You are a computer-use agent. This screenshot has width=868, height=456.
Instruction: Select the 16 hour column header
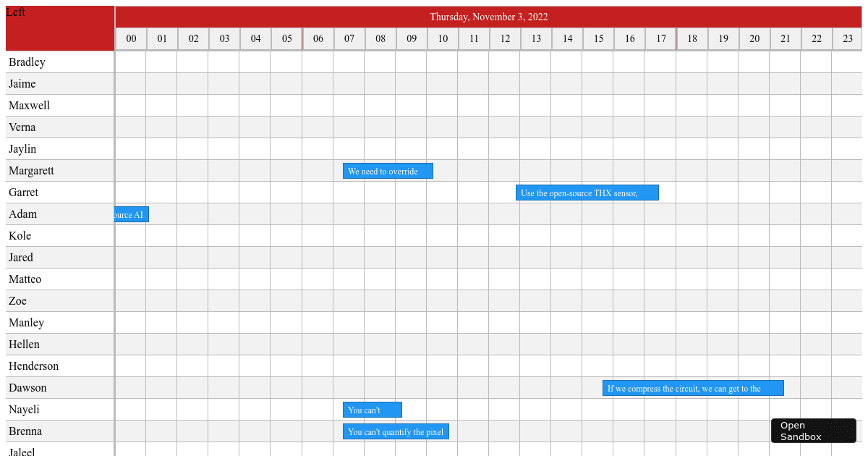click(629, 39)
